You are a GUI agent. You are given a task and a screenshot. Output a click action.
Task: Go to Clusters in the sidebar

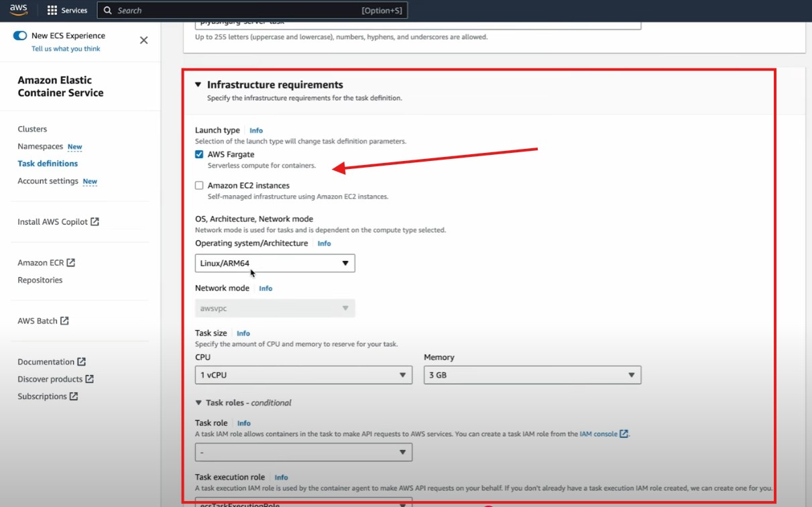(x=32, y=129)
